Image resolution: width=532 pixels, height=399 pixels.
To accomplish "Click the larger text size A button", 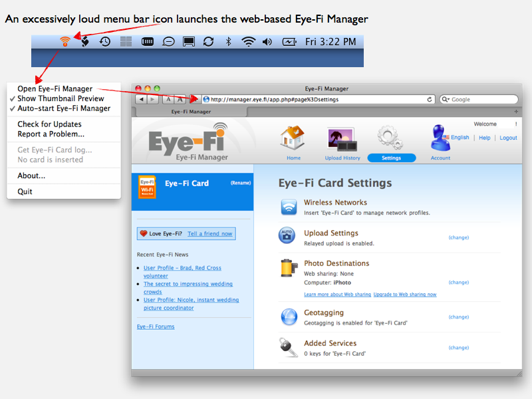I will (180, 99).
